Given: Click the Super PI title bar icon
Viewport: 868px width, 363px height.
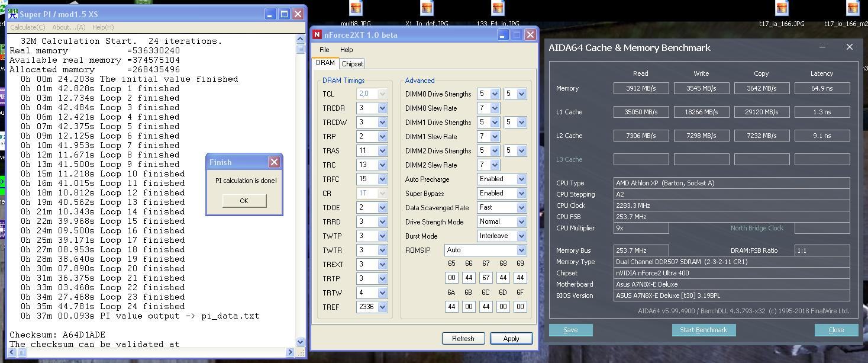Looking at the screenshot, I should pos(13,14).
